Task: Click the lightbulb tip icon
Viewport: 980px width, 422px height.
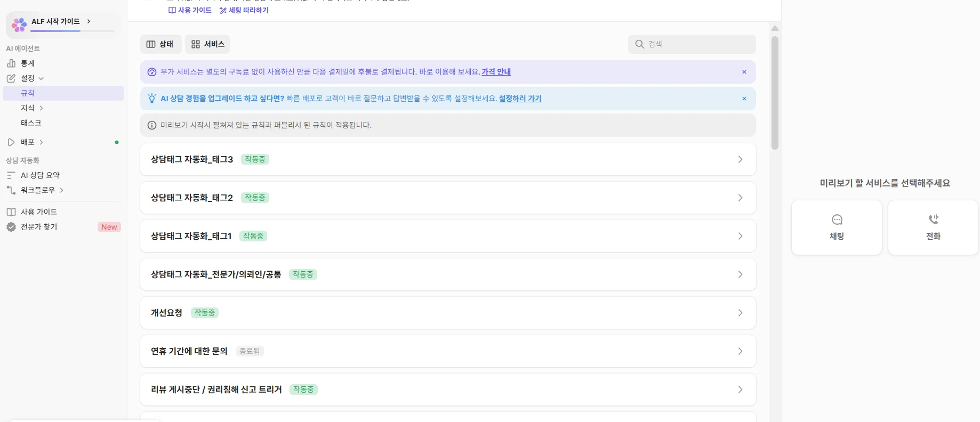Action: coord(152,99)
